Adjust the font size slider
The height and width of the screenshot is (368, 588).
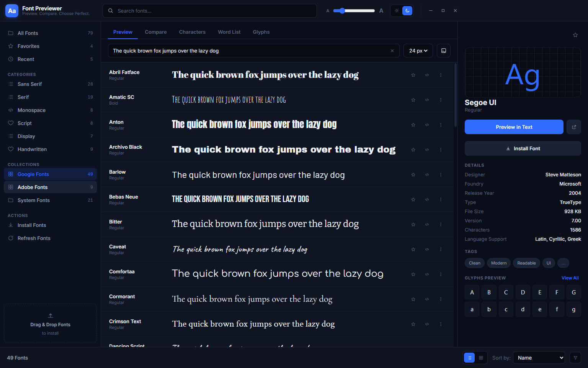tap(354, 11)
